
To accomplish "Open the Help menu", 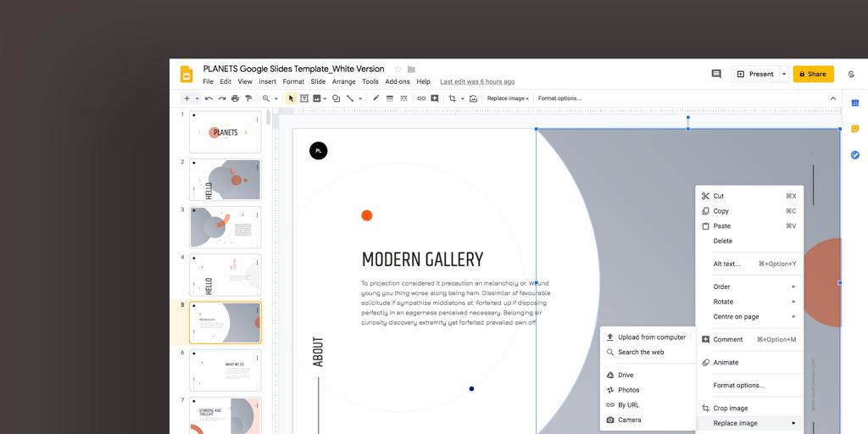I will coord(424,82).
